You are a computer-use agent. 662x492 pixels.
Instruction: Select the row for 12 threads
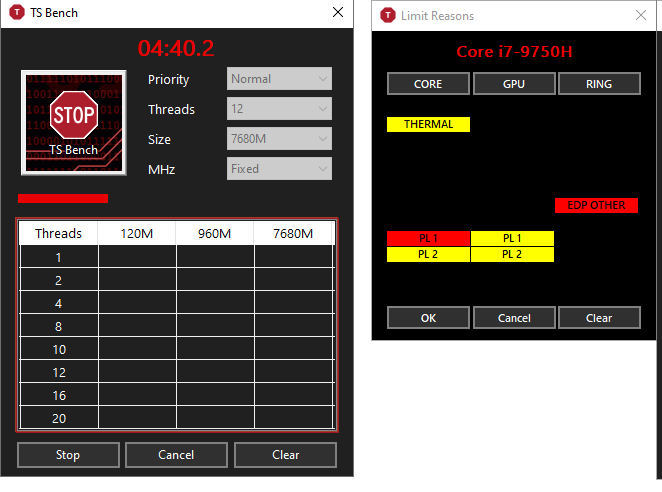[177, 372]
